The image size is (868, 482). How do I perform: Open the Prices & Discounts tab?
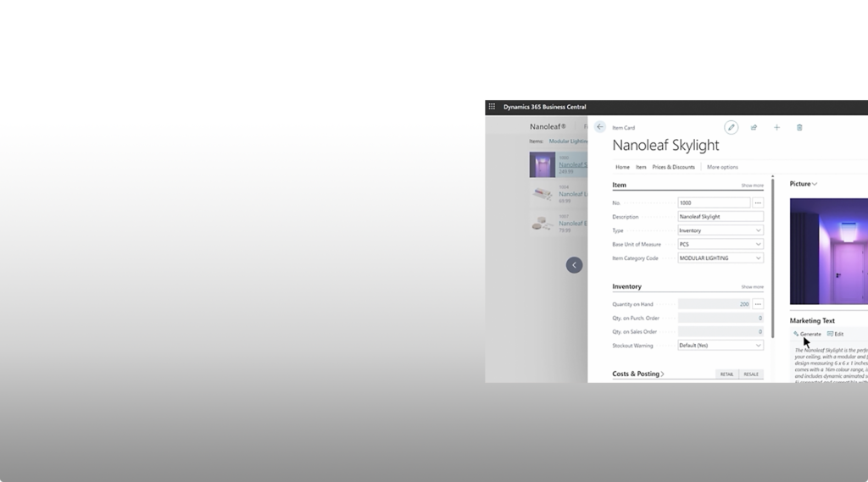(x=673, y=167)
